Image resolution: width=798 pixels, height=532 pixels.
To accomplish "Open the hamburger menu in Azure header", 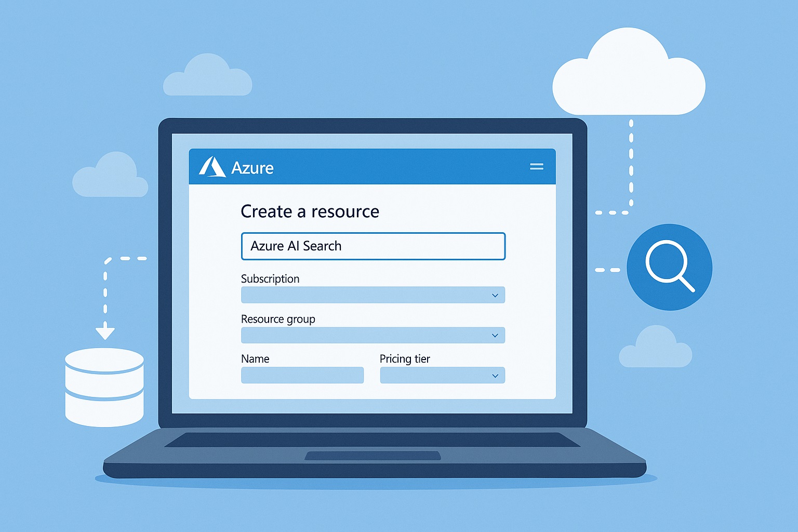I will (x=536, y=167).
